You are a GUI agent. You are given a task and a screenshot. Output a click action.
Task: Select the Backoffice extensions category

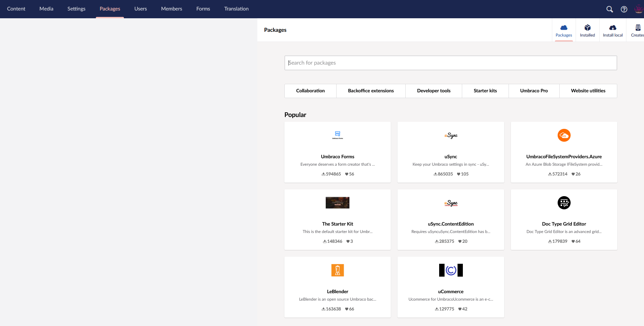pos(371,91)
